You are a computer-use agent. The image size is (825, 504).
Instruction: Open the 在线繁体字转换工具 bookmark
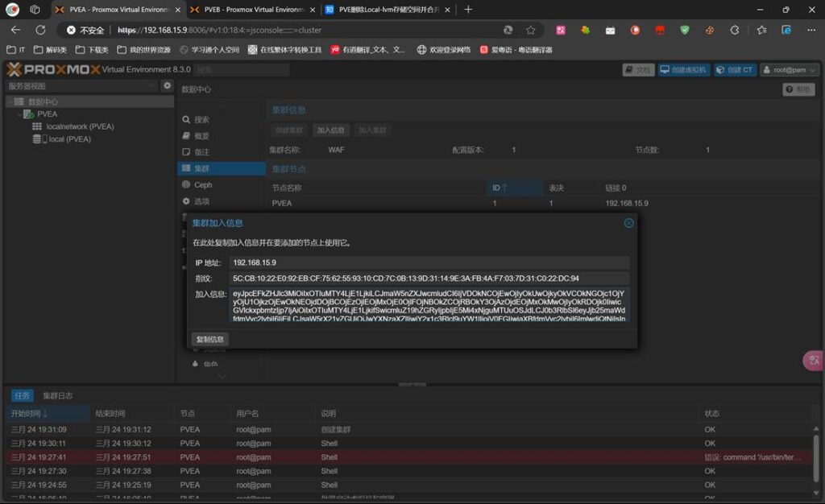pos(284,50)
